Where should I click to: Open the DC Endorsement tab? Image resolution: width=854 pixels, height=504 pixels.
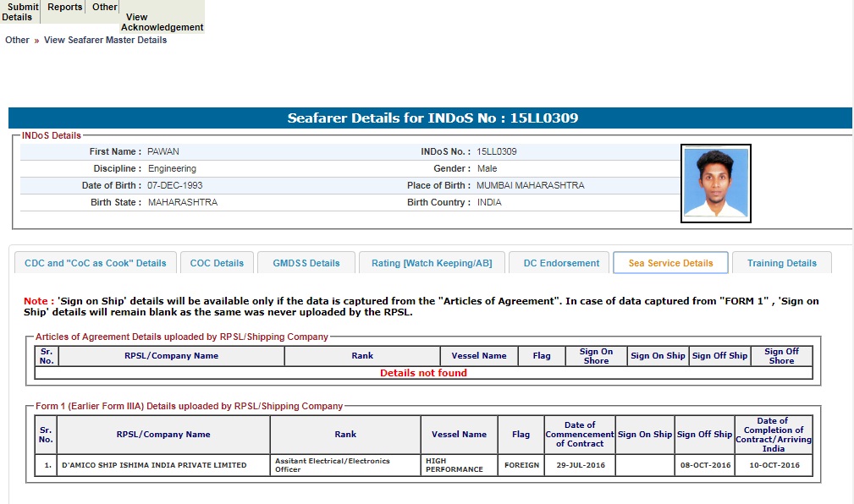click(561, 263)
